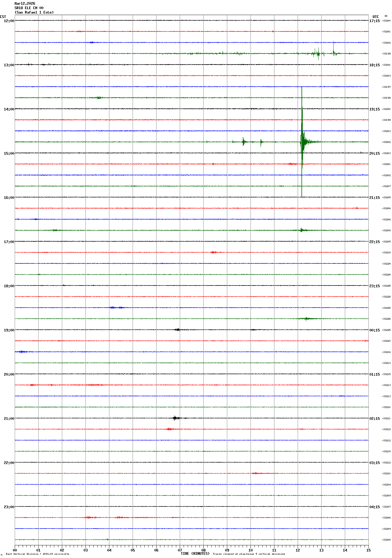The width and height of the screenshot is (392, 558).
Task: Click the SR10 ELE CM 00 station header
Action: tap(29, 8)
